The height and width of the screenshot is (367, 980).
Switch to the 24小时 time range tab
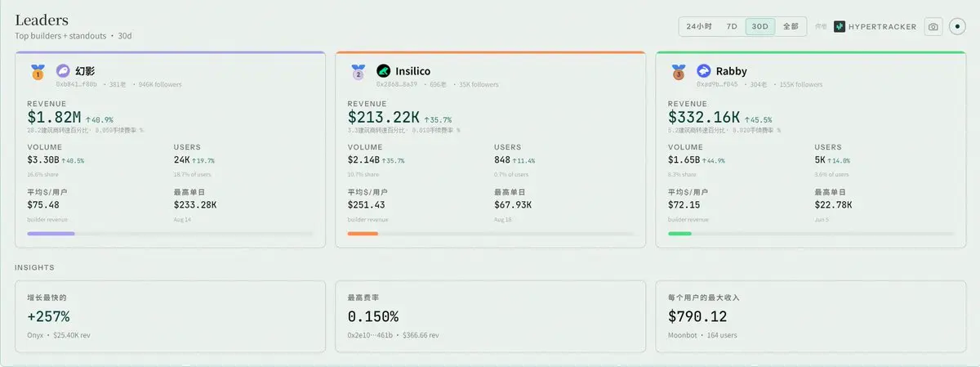[x=699, y=26]
